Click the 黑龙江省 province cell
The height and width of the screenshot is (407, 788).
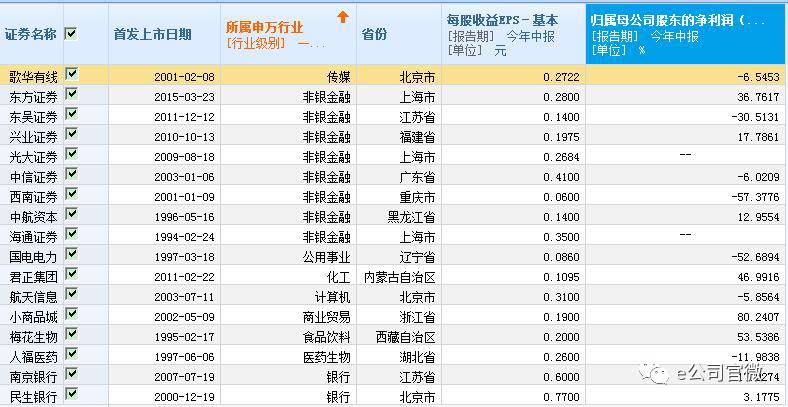(x=412, y=217)
